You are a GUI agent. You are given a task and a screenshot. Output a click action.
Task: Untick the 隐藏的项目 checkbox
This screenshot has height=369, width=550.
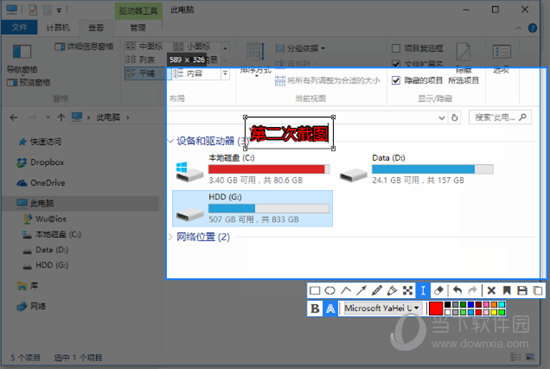pos(396,81)
